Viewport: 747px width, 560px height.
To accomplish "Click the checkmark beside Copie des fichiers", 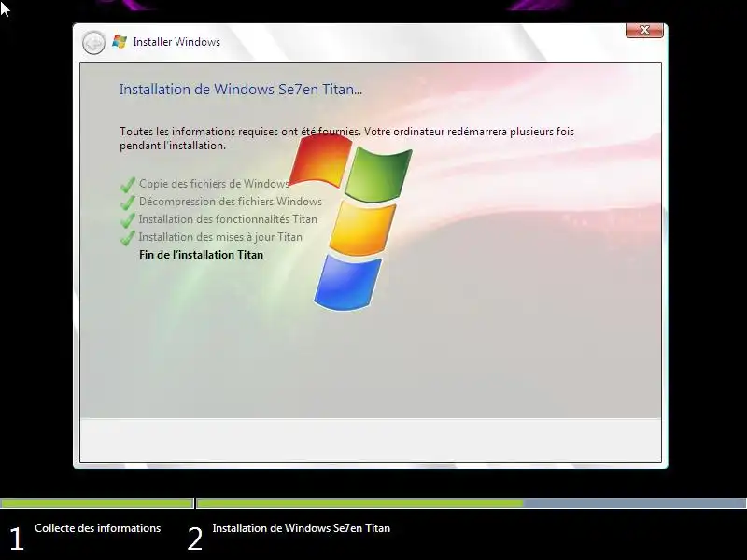I will [128, 184].
